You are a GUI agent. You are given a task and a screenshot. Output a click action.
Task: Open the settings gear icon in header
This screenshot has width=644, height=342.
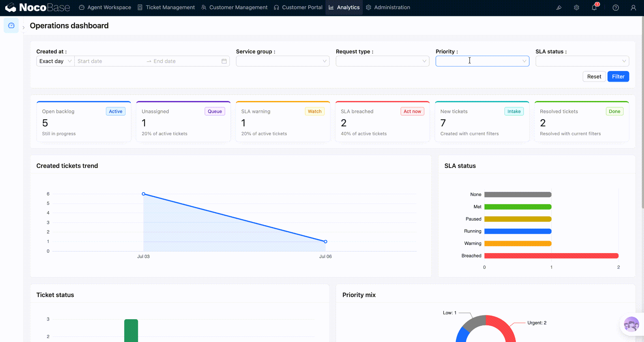[577, 7]
